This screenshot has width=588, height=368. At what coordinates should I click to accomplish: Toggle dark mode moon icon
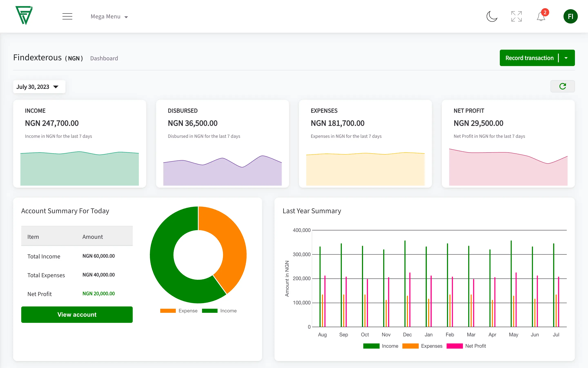point(492,16)
